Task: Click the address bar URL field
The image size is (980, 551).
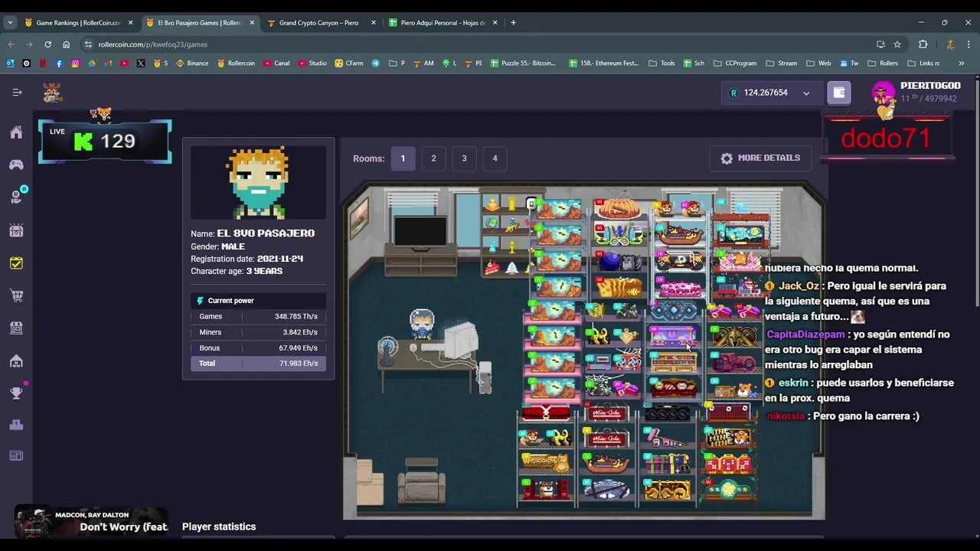Action: tap(475, 44)
